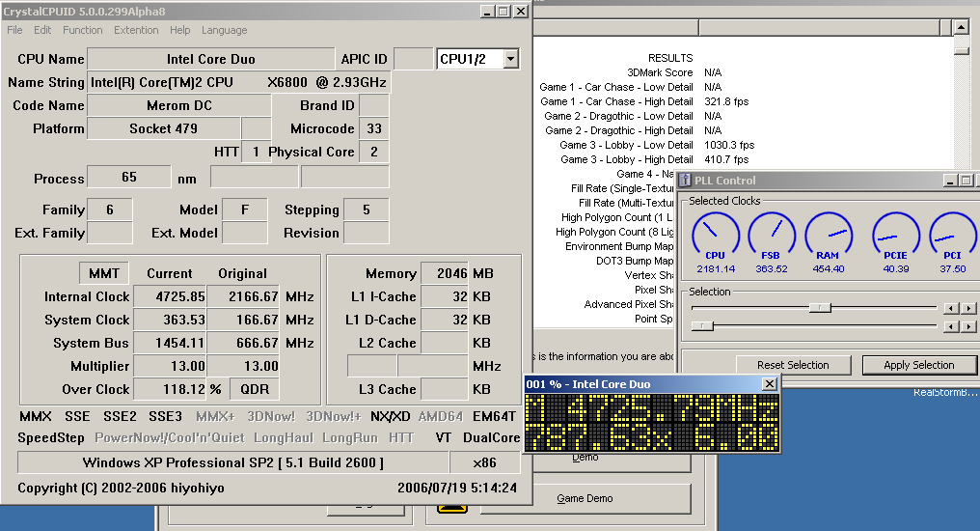Click the DualCore feature label

point(491,437)
